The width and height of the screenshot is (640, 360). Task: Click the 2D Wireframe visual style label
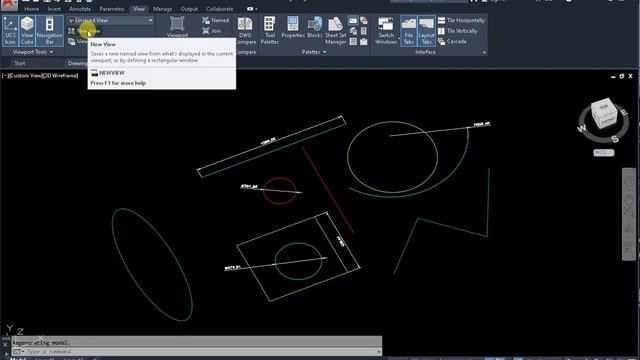(x=60, y=76)
